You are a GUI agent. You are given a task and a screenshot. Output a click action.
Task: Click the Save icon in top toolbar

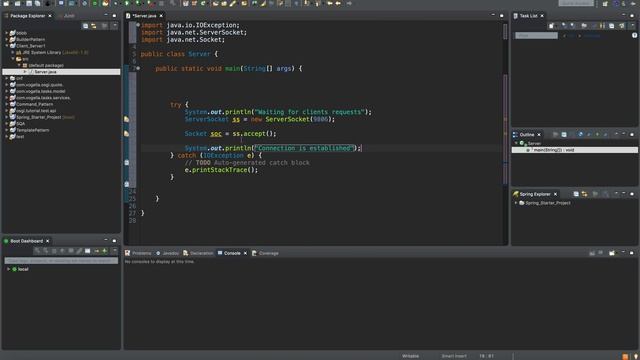(x=29, y=3)
